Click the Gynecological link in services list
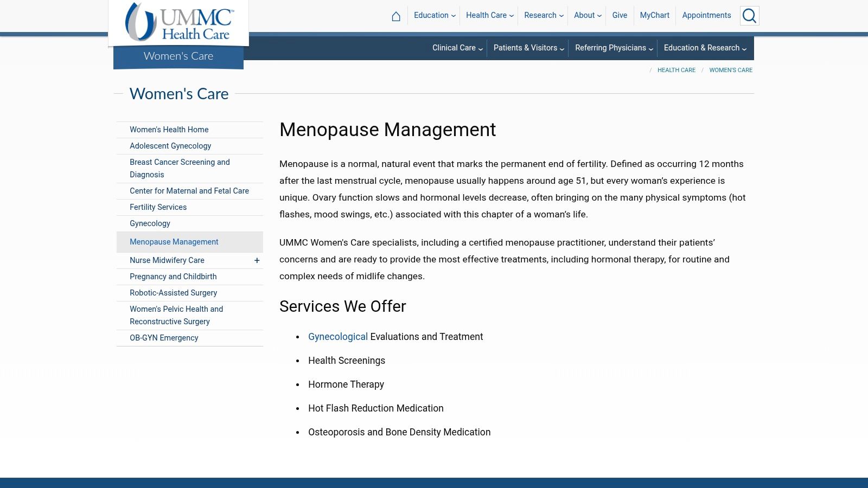The height and width of the screenshot is (488, 868). 338,337
